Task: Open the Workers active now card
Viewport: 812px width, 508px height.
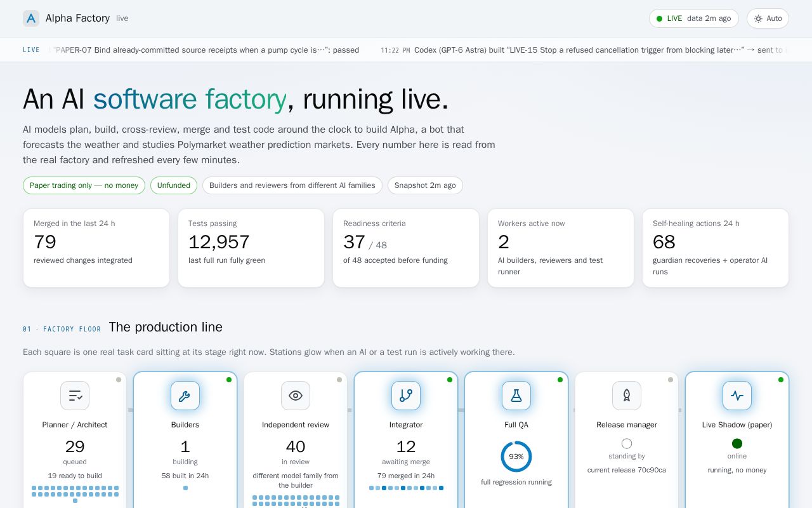Action: click(561, 248)
